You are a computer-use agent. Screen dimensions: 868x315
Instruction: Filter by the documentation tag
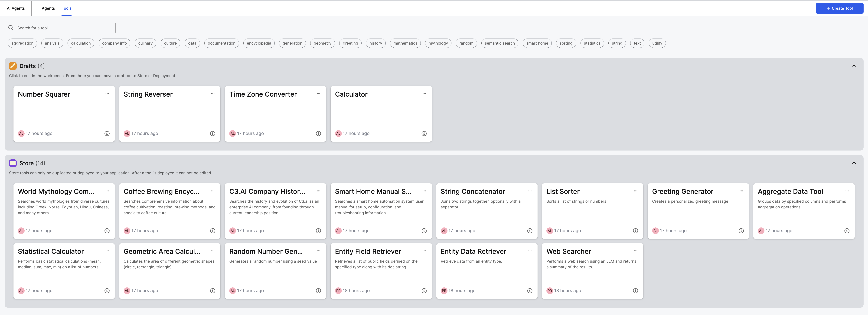221,43
